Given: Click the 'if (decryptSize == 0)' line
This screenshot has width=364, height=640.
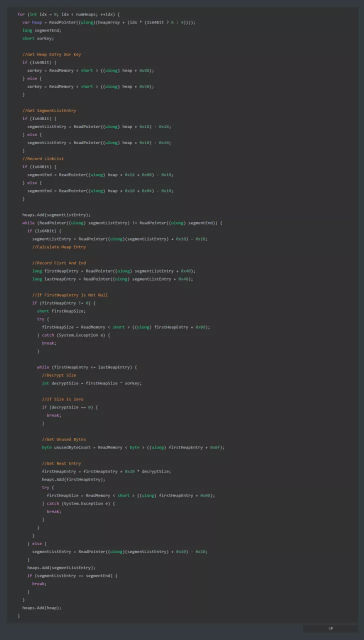Looking at the screenshot, I should point(70,407).
